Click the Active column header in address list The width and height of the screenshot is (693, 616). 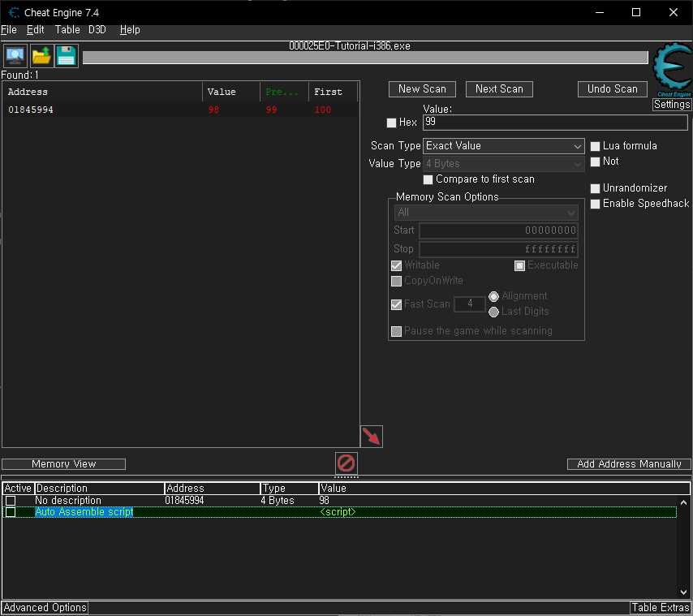pos(18,489)
